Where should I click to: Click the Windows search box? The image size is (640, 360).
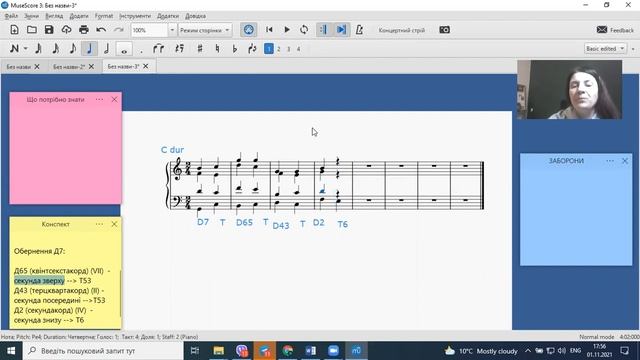coord(103,351)
